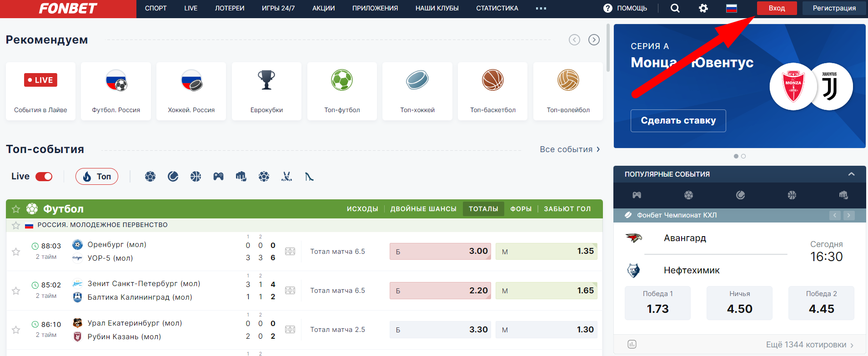Screen dimensions: 868x356
Task: Open the search magnifier icon
Action: click(x=675, y=8)
